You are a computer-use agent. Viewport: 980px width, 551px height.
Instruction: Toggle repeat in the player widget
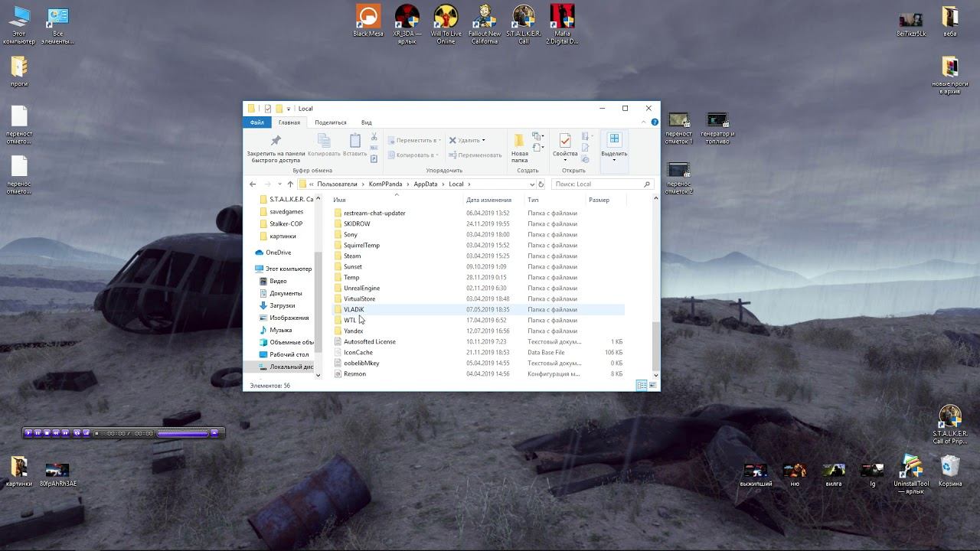point(77,433)
